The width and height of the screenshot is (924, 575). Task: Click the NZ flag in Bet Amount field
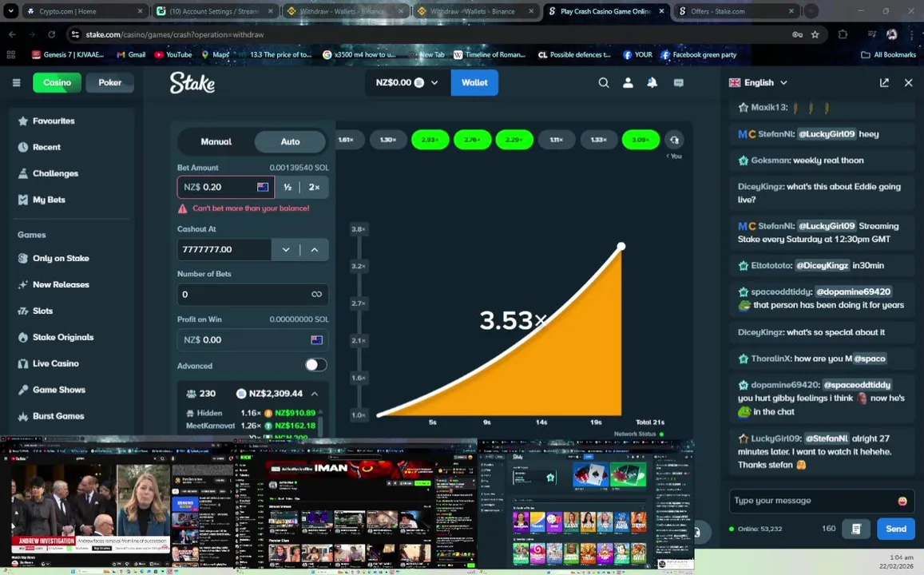[x=263, y=188]
